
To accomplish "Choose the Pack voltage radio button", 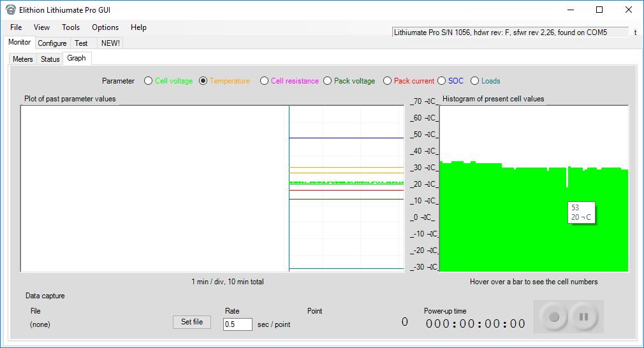I will click(328, 81).
